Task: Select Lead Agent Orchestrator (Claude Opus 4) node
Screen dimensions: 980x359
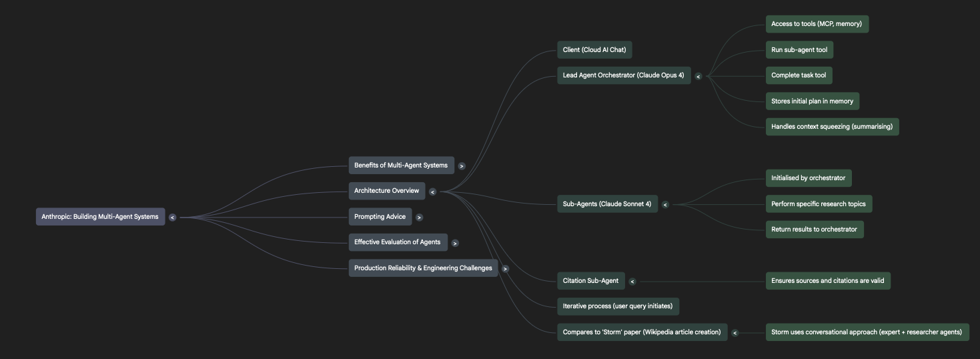Action: click(624, 75)
